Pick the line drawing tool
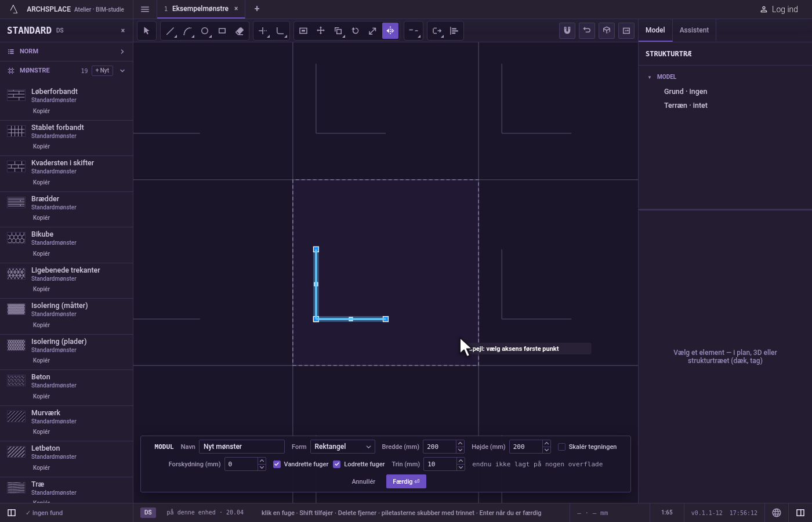This screenshot has width=812, height=522. 170,31
